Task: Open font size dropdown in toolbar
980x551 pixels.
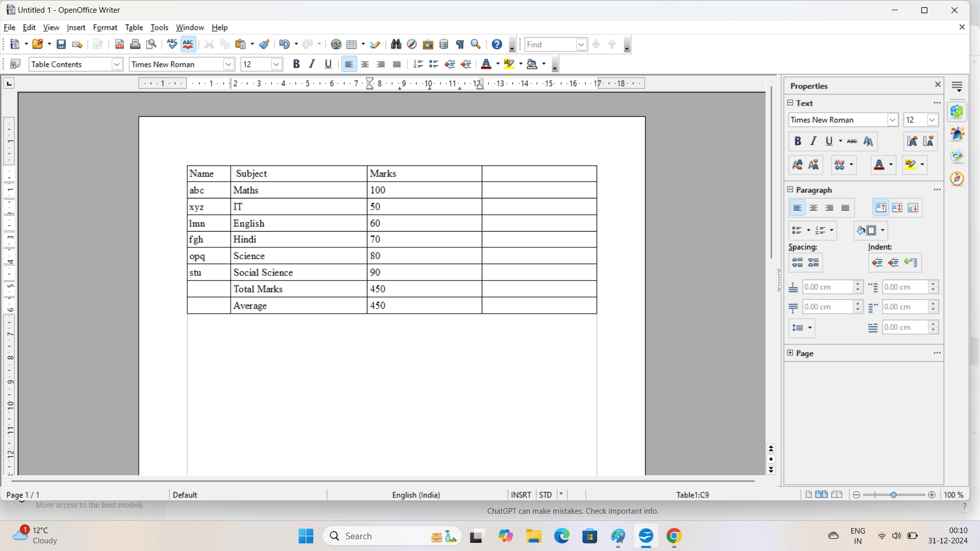Action: pos(276,64)
